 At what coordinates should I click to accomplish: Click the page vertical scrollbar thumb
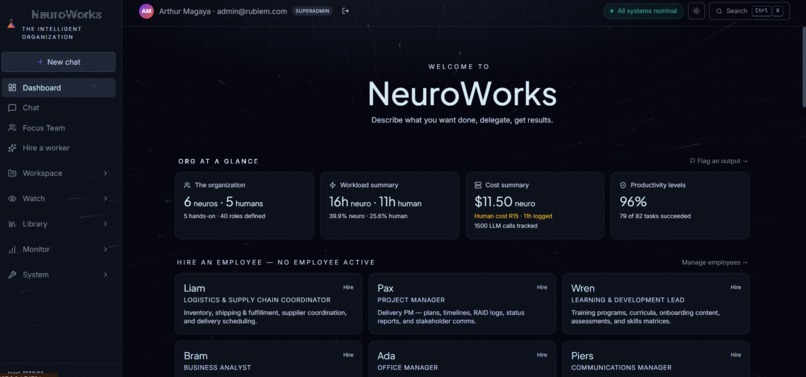pyautogui.click(x=803, y=67)
